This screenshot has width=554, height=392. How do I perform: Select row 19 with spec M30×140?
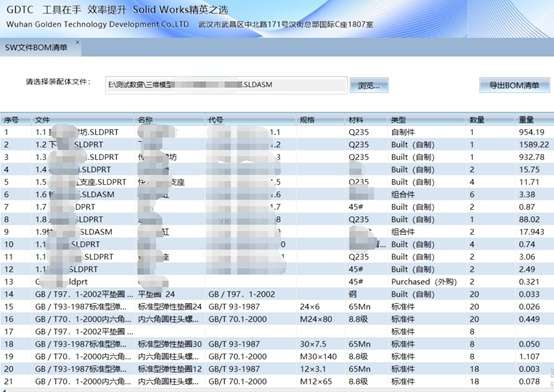pyautogui.click(x=277, y=357)
